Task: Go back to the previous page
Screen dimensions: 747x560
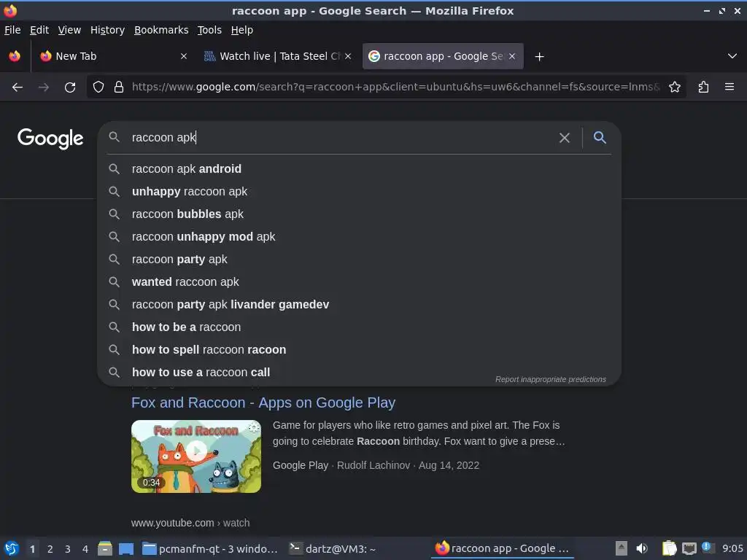Action: tap(18, 87)
